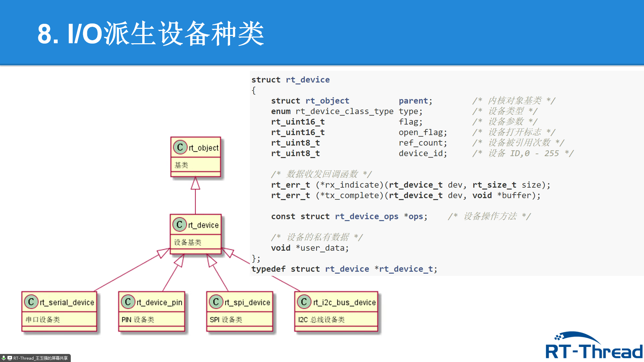Image resolution: width=644 pixels, height=362 pixels.
Task: Click the PIN 设备类 description text
Action: (x=138, y=320)
